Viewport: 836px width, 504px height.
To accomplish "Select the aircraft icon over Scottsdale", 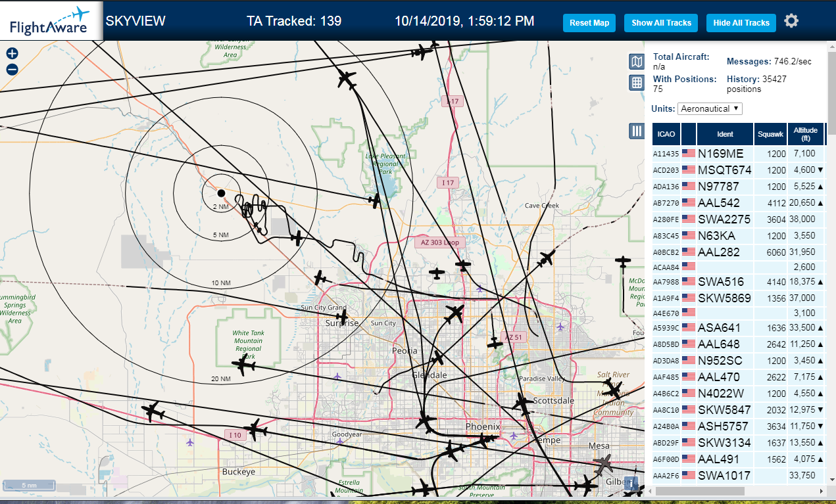I will tap(524, 403).
